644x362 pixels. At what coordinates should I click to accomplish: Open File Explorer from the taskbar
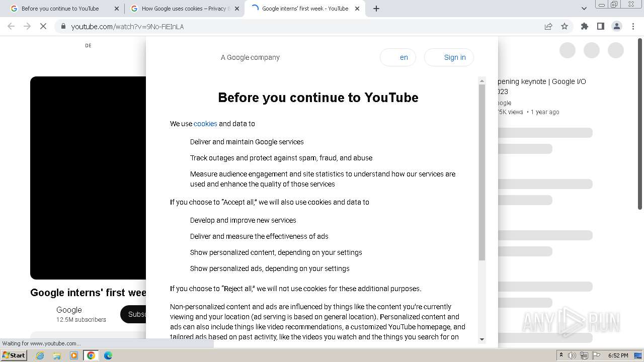click(57, 355)
